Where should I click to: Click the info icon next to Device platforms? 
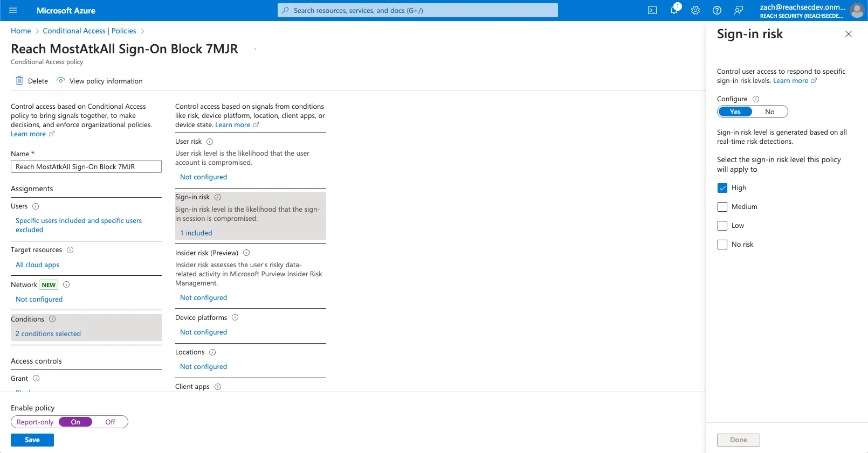(235, 317)
